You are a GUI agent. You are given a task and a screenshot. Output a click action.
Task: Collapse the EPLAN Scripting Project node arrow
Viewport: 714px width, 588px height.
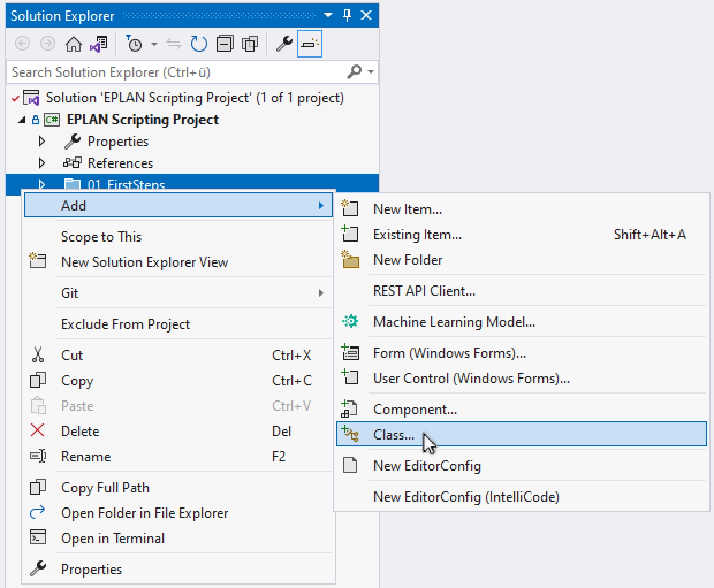coord(22,120)
